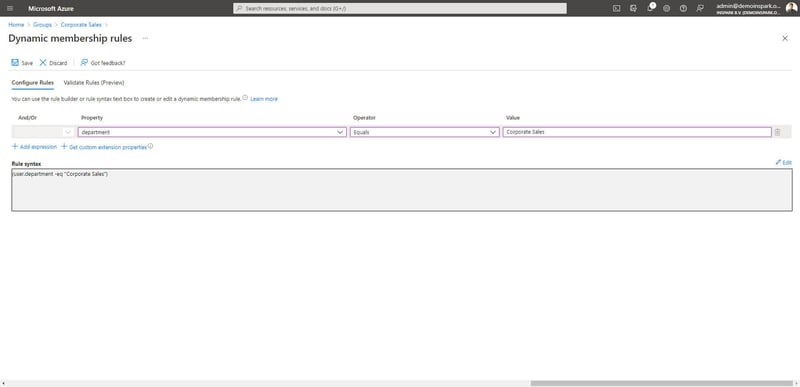Open the Directories and subscriptions filter icon
The width and height of the screenshot is (800, 387).
coord(633,8)
